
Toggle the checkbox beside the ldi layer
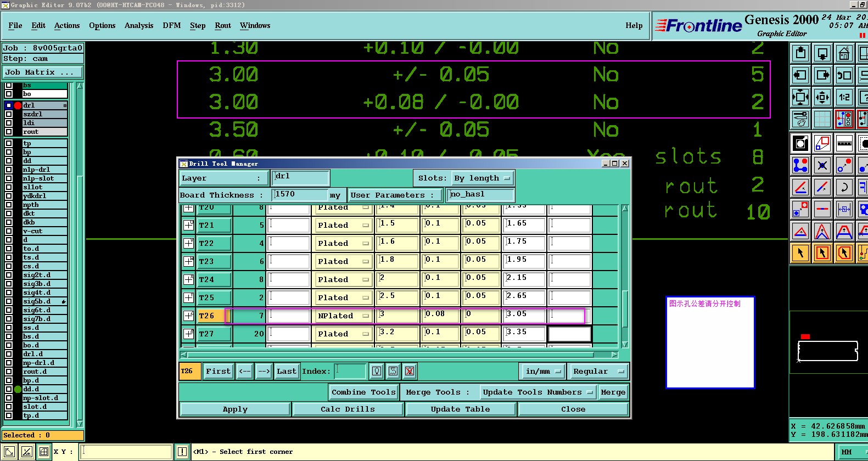coord(9,123)
